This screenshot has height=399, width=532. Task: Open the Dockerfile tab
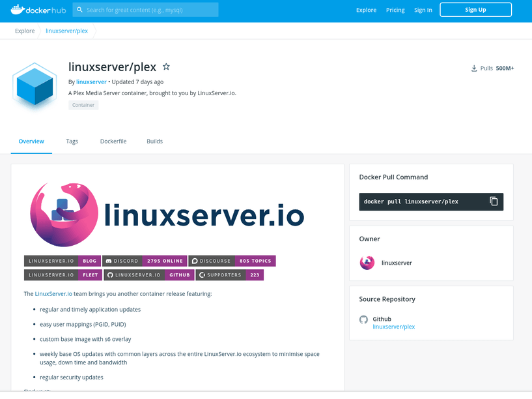[113, 141]
